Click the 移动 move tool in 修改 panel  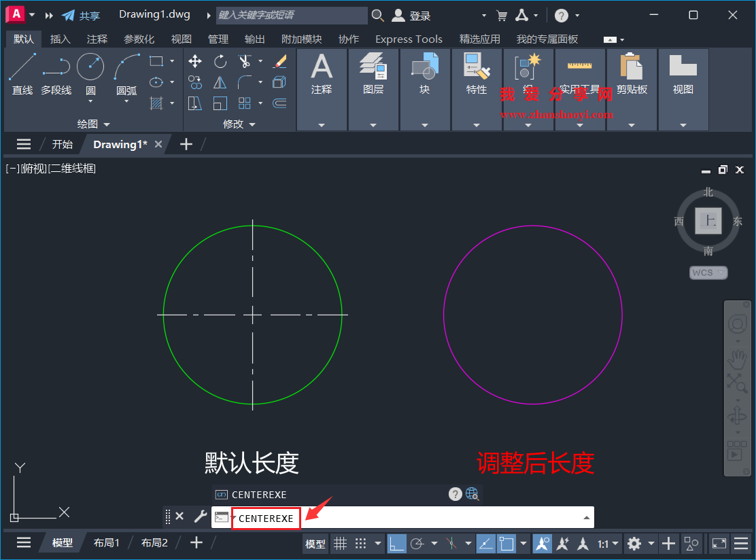tap(195, 61)
